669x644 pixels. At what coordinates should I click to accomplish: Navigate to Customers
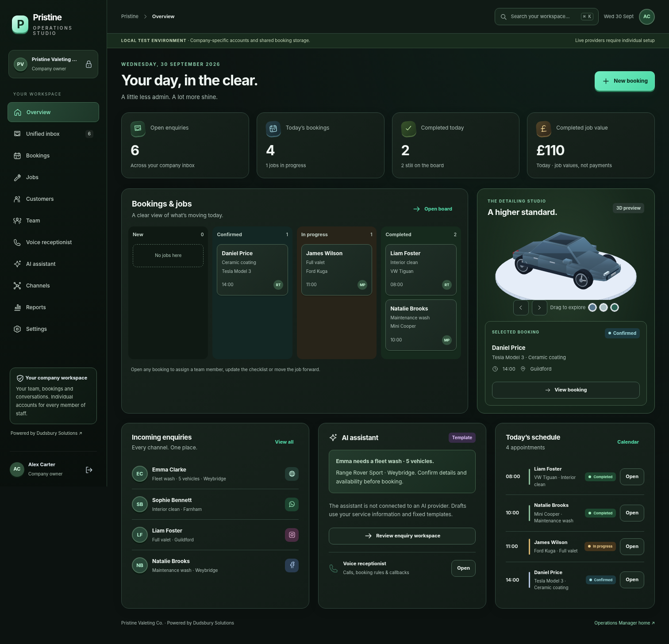[x=53, y=199]
